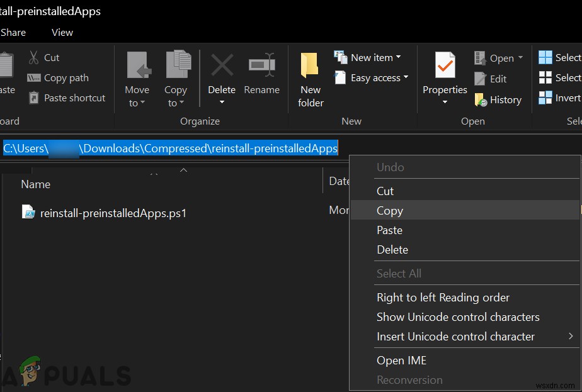Image resolution: width=582 pixels, height=392 pixels.
Task: Click the Copy path icon
Action: coord(34,78)
